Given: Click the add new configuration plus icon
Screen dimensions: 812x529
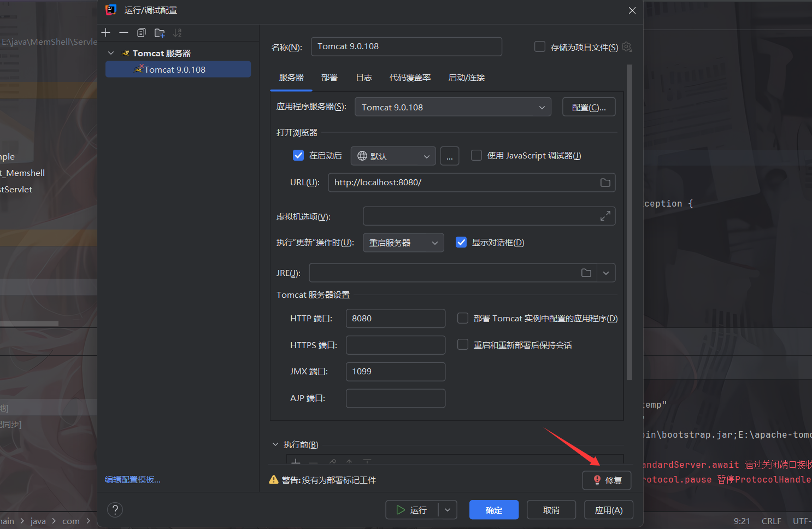Looking at the screenshot, I should pyautogui.click(x=106, y=33).
